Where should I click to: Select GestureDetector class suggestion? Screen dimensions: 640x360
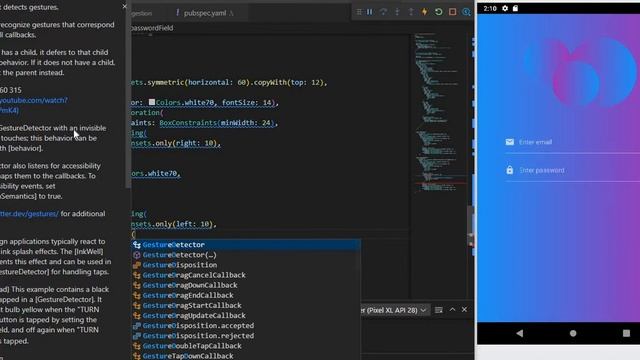tap(246, 244)
